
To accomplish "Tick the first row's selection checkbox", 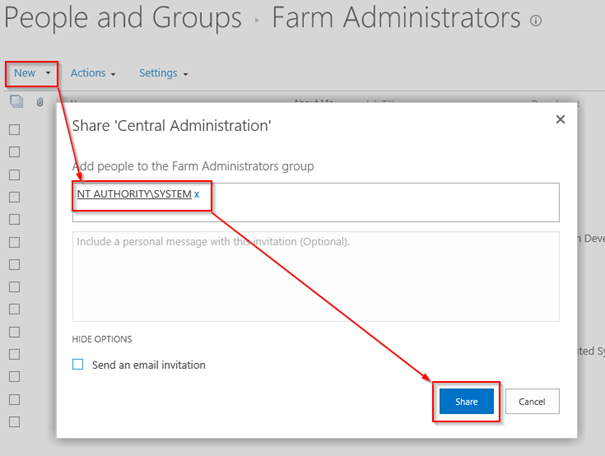I will (15, 129).
